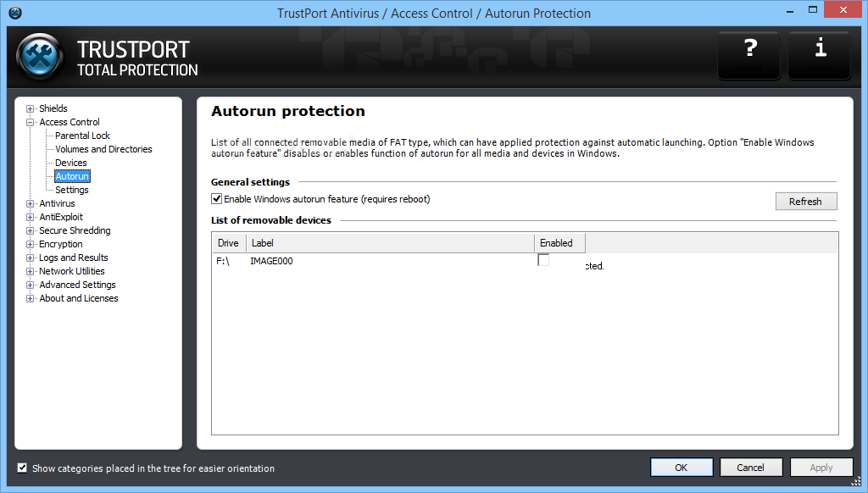
Task: Expand the Secure Shredding tree node
Action: coord(31,230)
